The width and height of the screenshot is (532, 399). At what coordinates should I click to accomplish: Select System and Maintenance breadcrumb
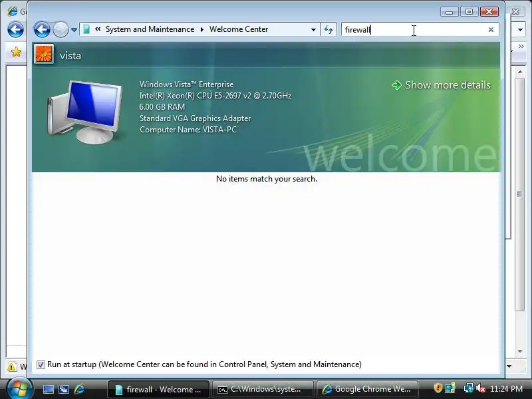pyautogui.click(x=150, y=29)
